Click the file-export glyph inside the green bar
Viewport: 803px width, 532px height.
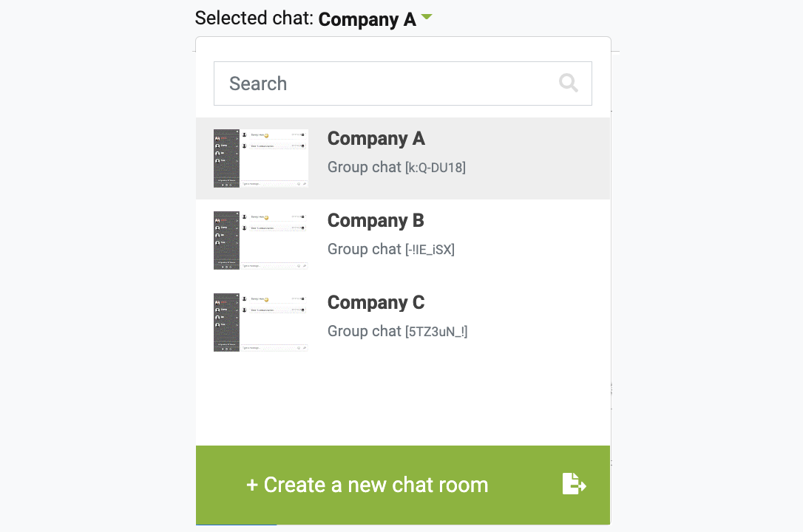[574, 485]
